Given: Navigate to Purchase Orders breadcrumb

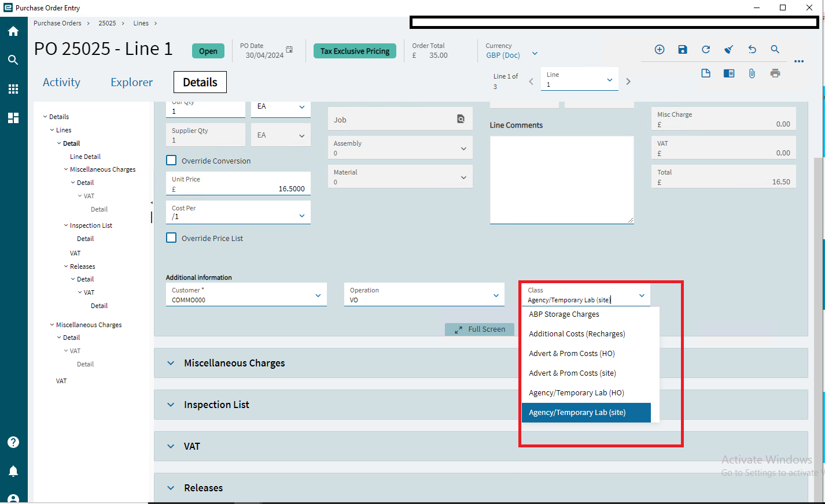Looking at the screenshot, I should 57,23.
